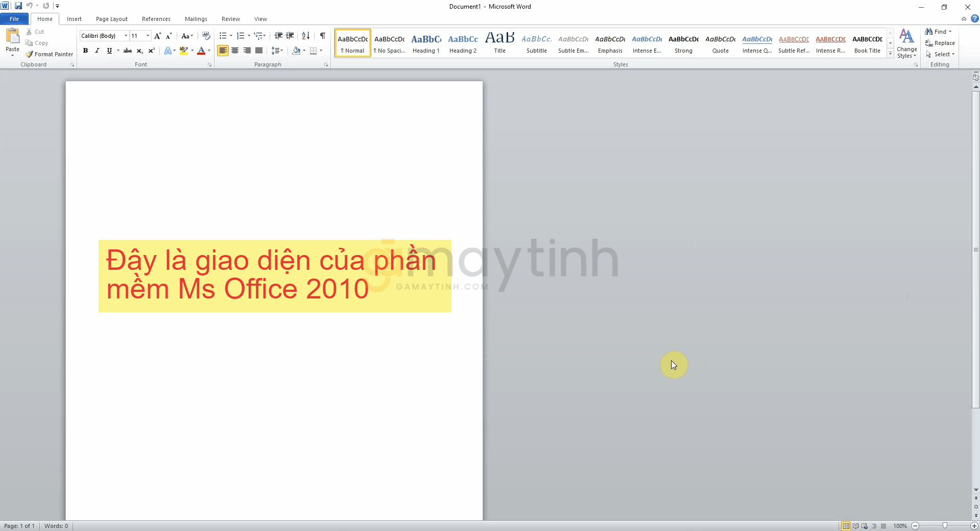Apply the No Spacing style
The image size is (980, 531).
(x=389, y=43)
